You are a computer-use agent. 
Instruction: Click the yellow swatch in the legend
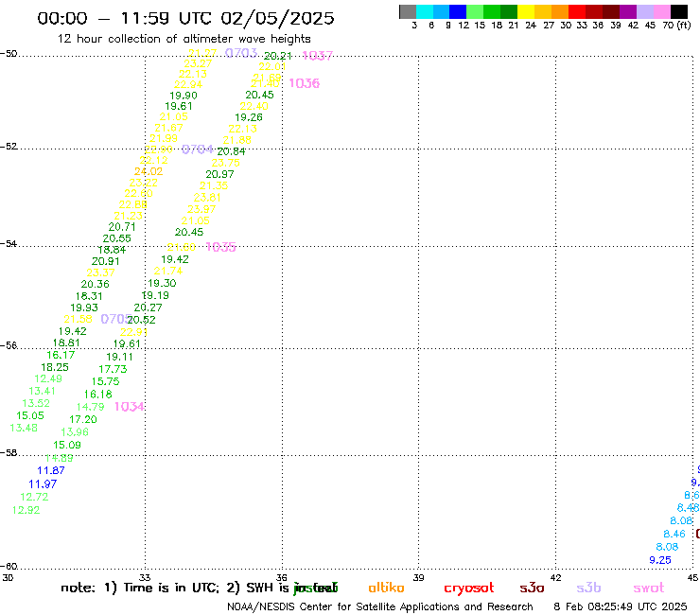click(x=526, y=11)
